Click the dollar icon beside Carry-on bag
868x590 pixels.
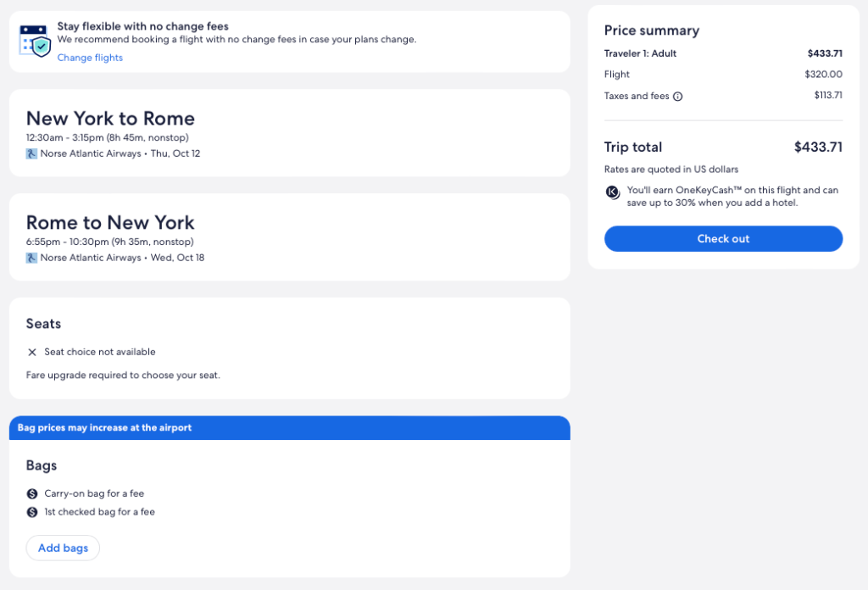click(32, 493)
